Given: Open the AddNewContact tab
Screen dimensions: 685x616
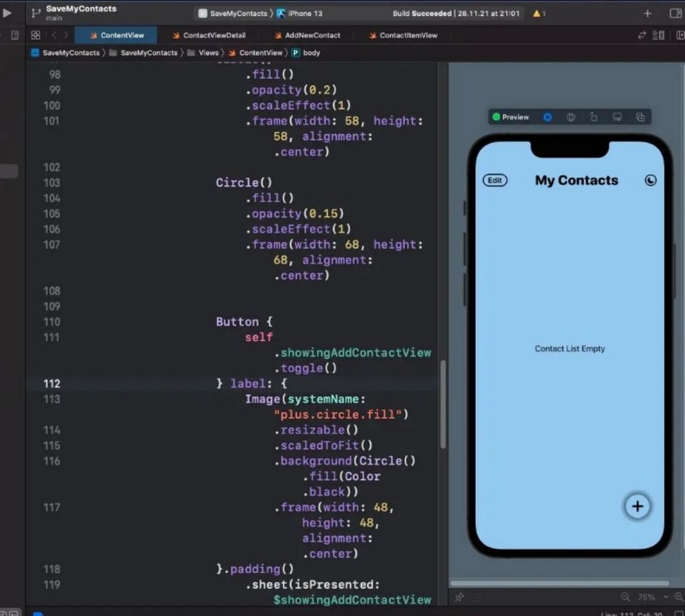Looking at the screenshot, I should 312,35.
